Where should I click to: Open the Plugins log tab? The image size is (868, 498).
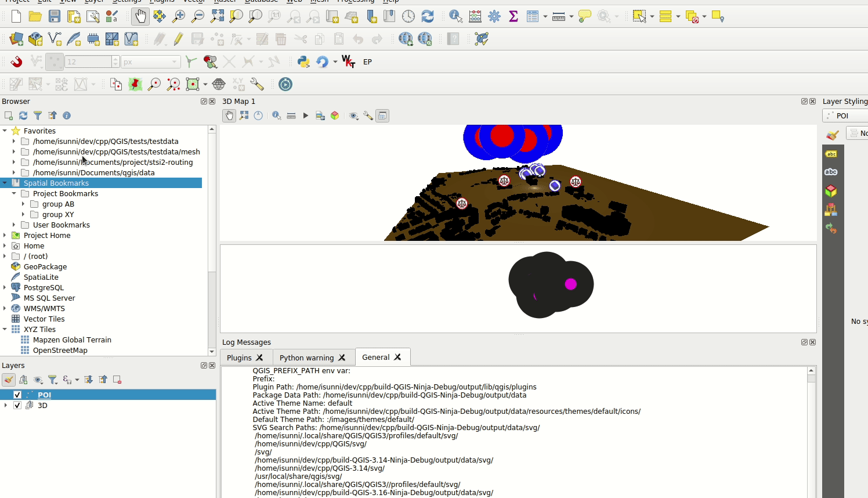[239, 358]
